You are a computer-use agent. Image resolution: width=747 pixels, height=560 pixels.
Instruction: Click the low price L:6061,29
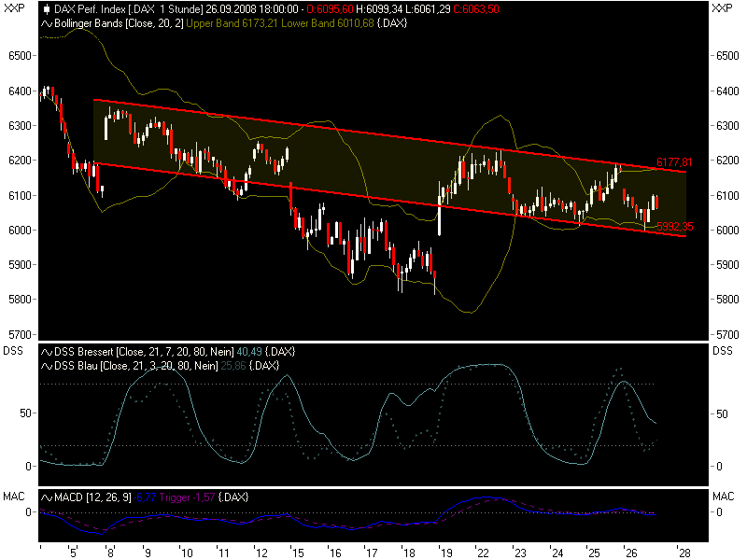428,9
